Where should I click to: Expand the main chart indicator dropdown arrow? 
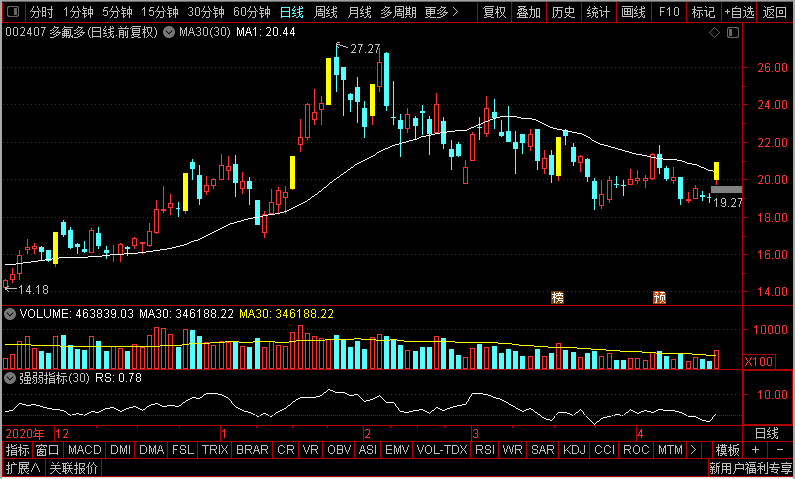(x=169, y=33)
